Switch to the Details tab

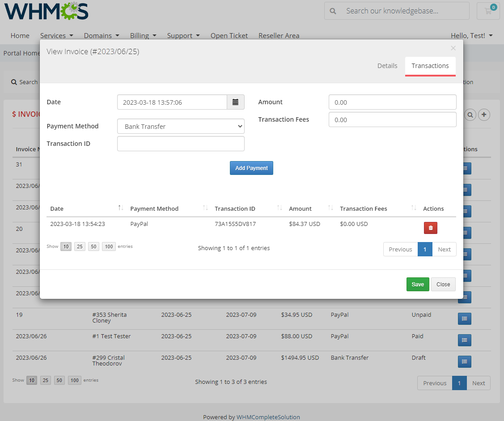point(387,65)
